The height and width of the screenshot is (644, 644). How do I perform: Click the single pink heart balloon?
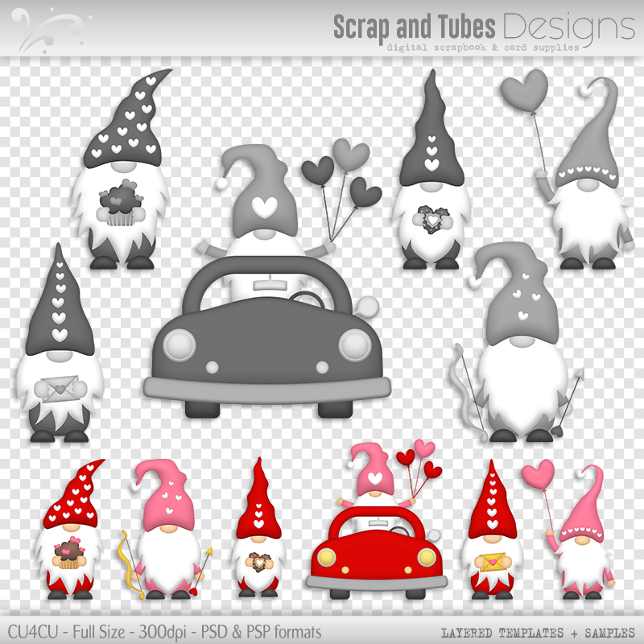click(x=538, y=474)
